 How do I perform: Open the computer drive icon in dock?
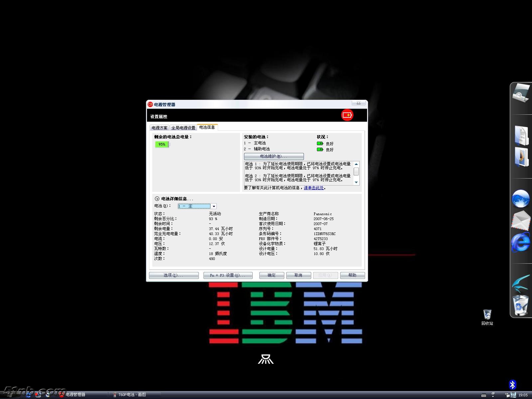[521, 93]
